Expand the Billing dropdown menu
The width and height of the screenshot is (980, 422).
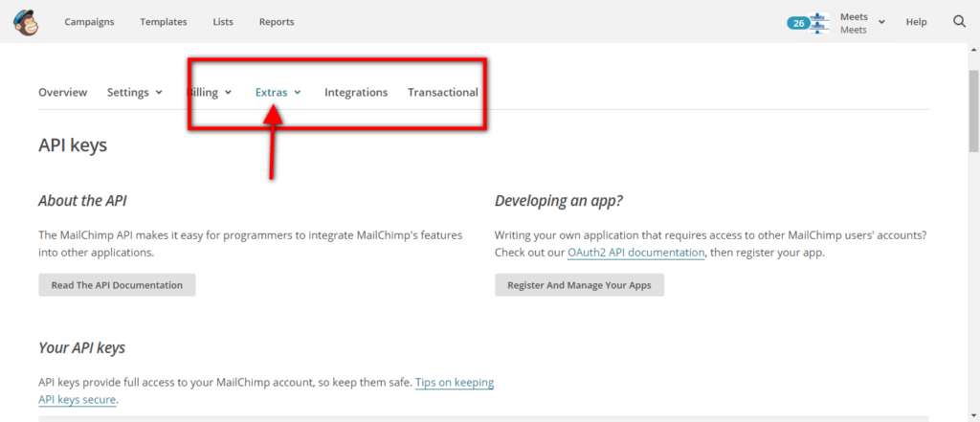tap(210, 93)
